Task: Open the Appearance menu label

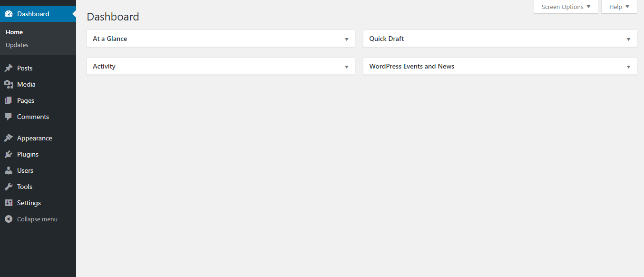Action: coord(35,138)
